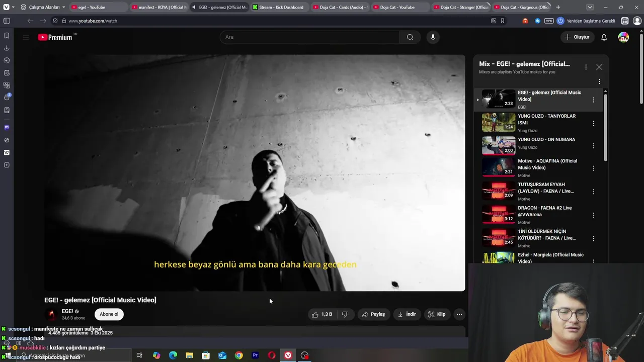This screenshot has height=362, width=644.
Task: Toggle the VPN button
Action: [x=549, y=21]
